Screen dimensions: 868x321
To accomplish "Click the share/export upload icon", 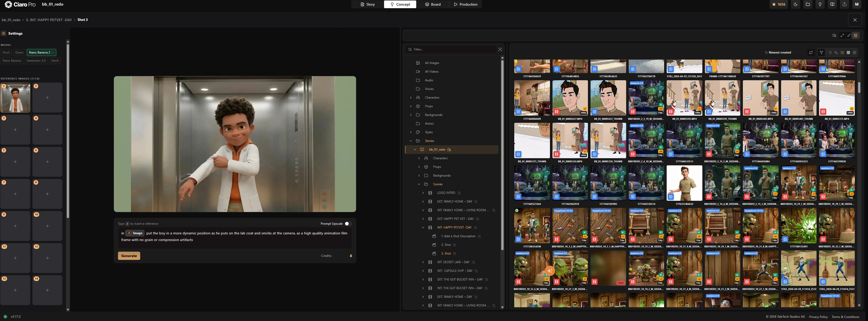I will [844, 4].
